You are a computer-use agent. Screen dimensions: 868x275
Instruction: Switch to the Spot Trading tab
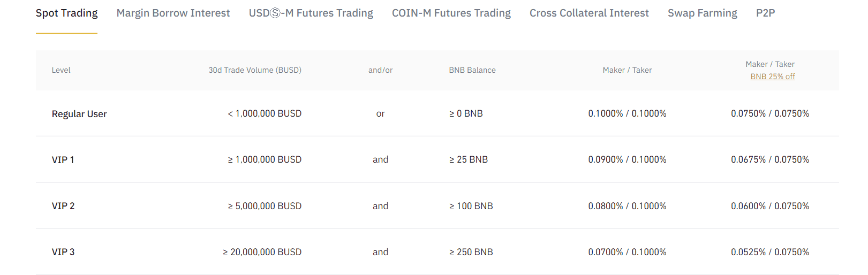(x=66, y=13)
